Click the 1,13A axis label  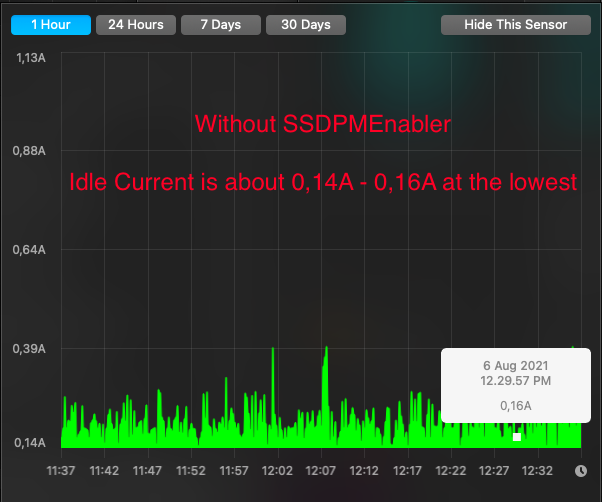click(x=31, y=58)
